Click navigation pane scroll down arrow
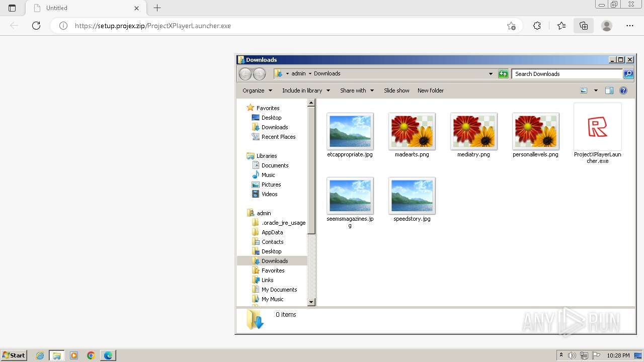Image resolution: width=644 pixels, height=362 pixels. click(x=311, y=302)
